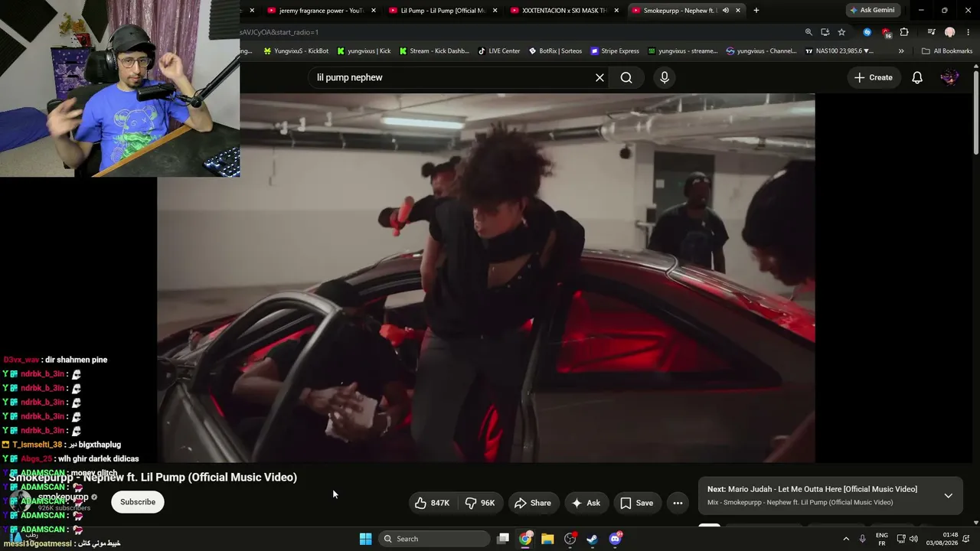
Task: Click the music video player frame
Action: click(x=485, y=278)
